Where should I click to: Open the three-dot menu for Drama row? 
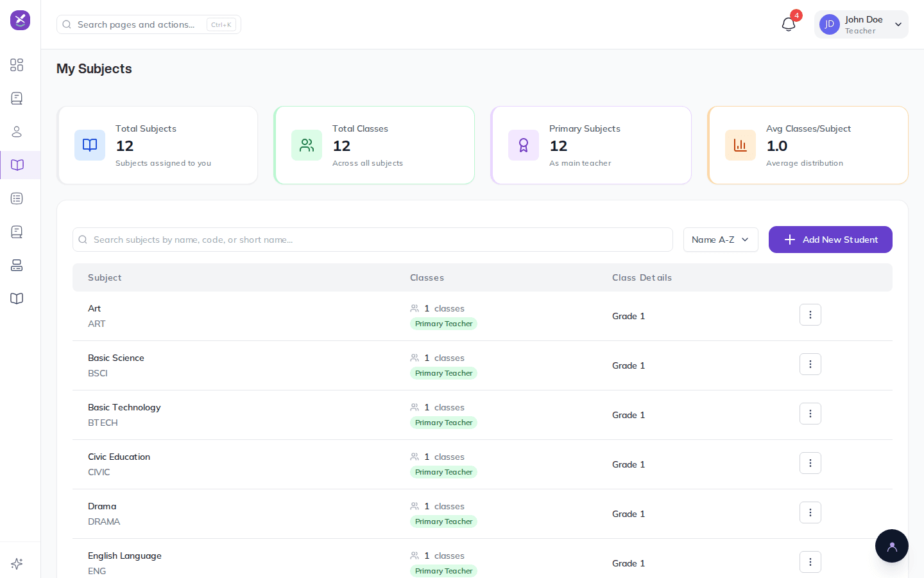810,512
